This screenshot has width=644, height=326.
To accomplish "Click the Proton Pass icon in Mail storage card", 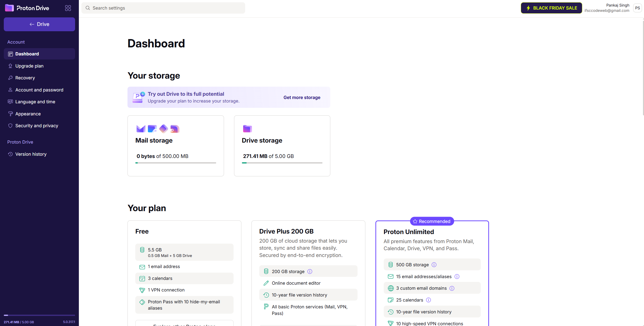I will 163,128.
